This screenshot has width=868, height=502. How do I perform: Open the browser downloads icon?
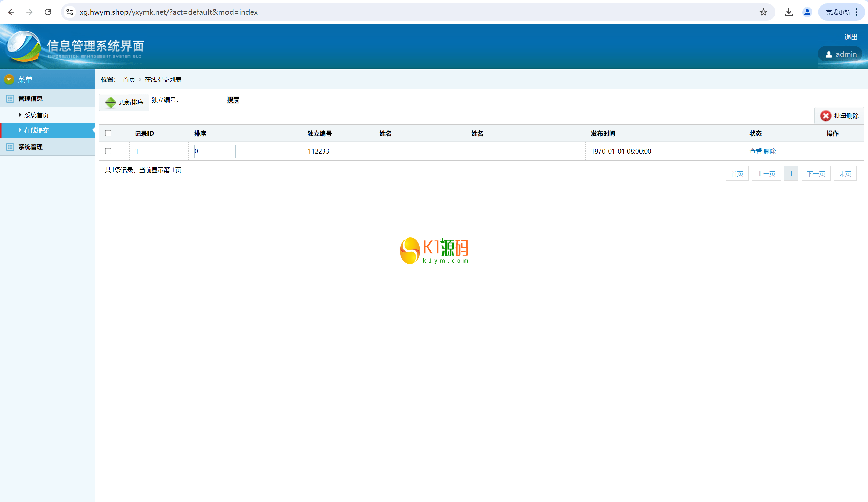[x=789, y=12]
